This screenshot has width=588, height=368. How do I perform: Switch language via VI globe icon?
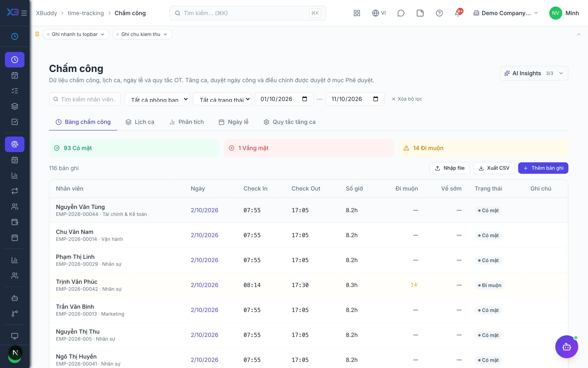pos(379,13)
